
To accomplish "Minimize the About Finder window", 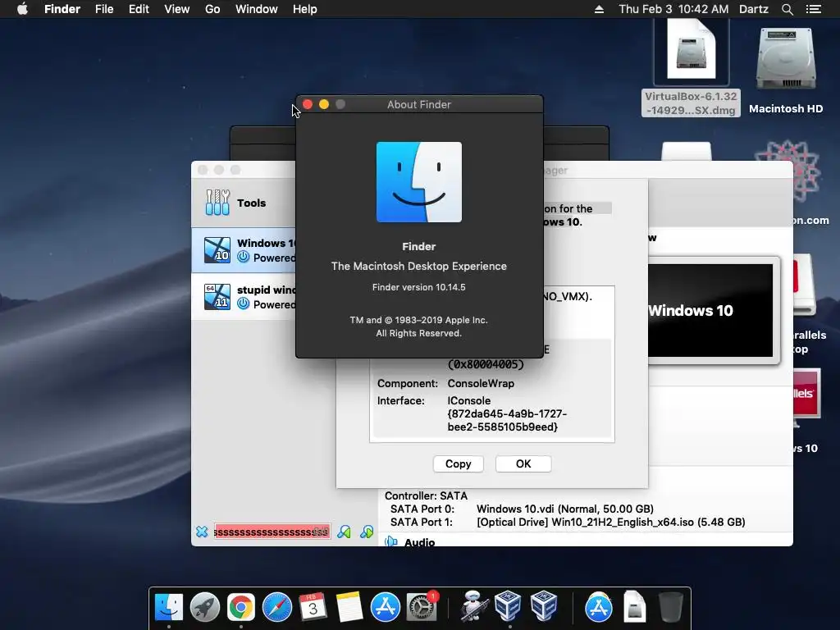I will tap(323, 104).
